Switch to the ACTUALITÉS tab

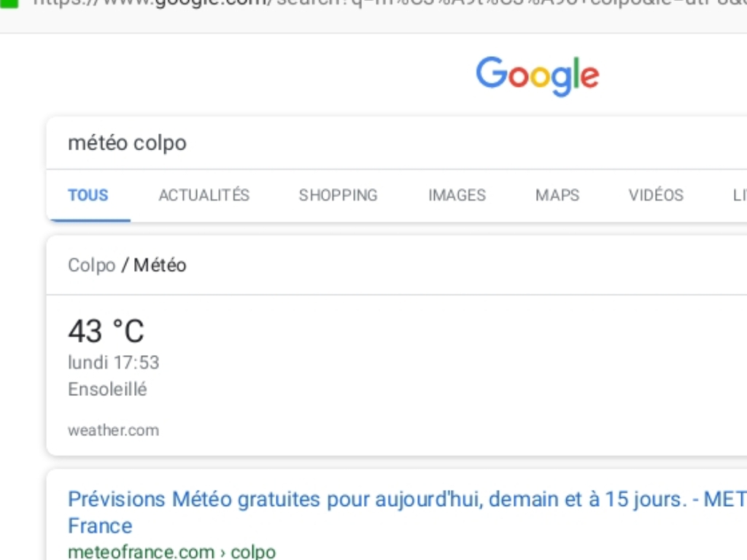click(x=204, y=195)
